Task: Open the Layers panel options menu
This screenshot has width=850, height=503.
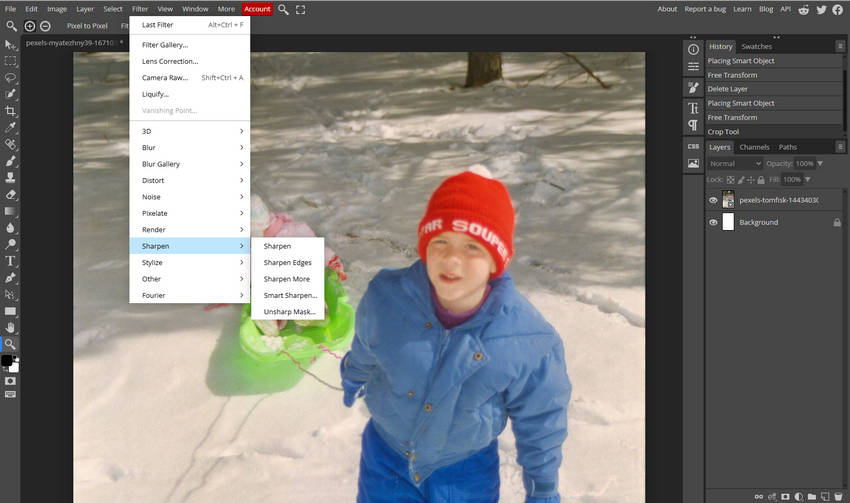Action: (840, 147)
